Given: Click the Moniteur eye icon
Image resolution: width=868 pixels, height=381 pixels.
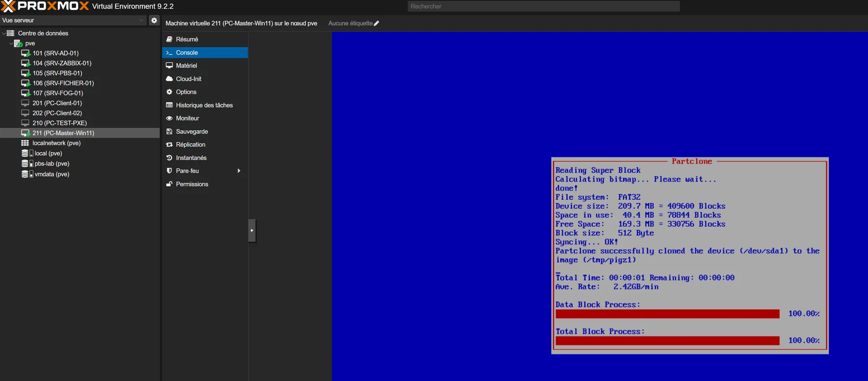Looking at the screenshot, I should click(x=169, y=118).
